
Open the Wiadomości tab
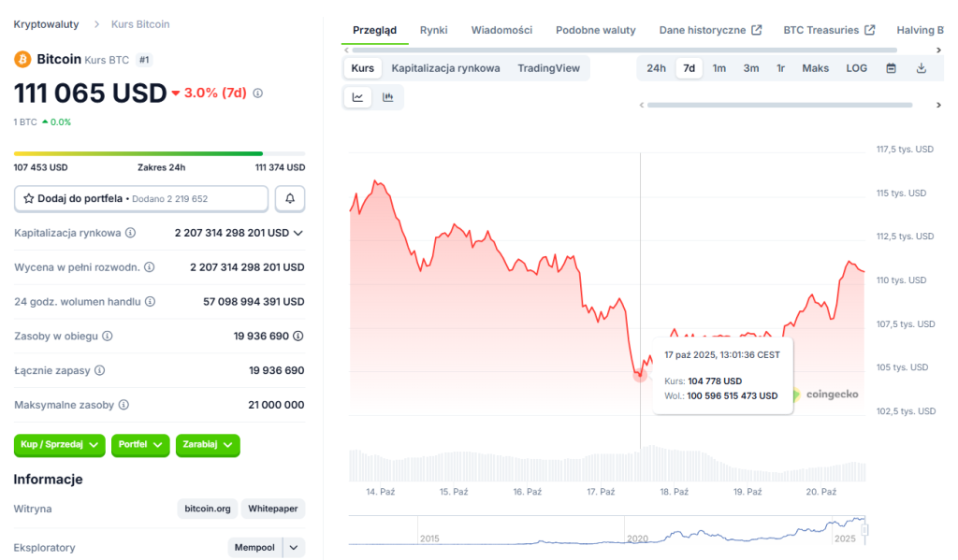(x=501, y=30)
